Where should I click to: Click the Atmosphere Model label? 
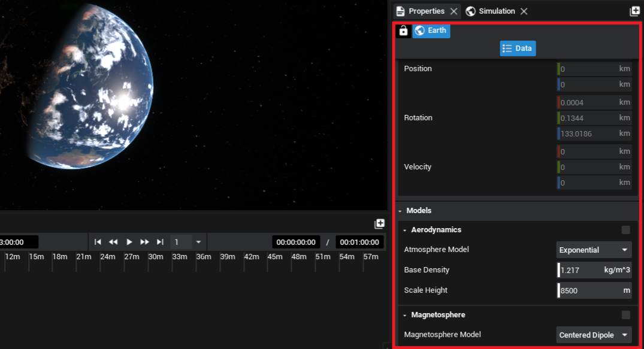pyautogui.click(x=436, y=250)
